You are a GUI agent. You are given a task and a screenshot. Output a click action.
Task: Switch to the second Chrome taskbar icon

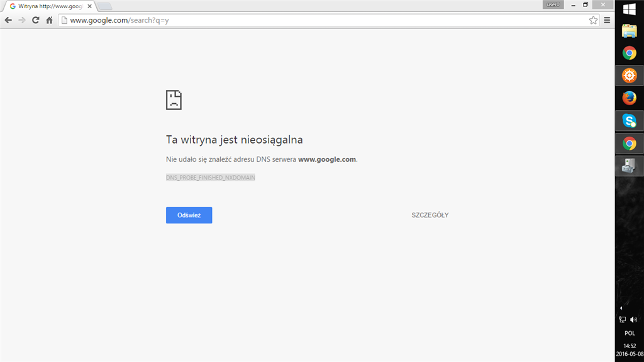(629, 144)
